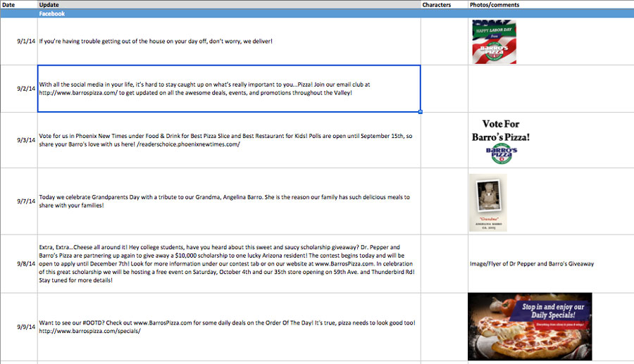The height and width of the screenshot is (364, 634).
Task: Click the Grandma Angelina Barro photo
Action: click(488, 203)
